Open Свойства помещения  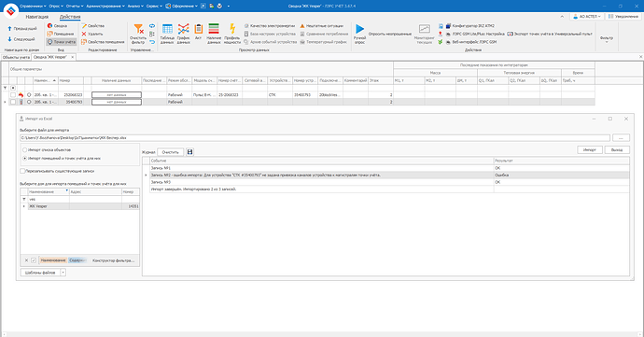[103, 42]
